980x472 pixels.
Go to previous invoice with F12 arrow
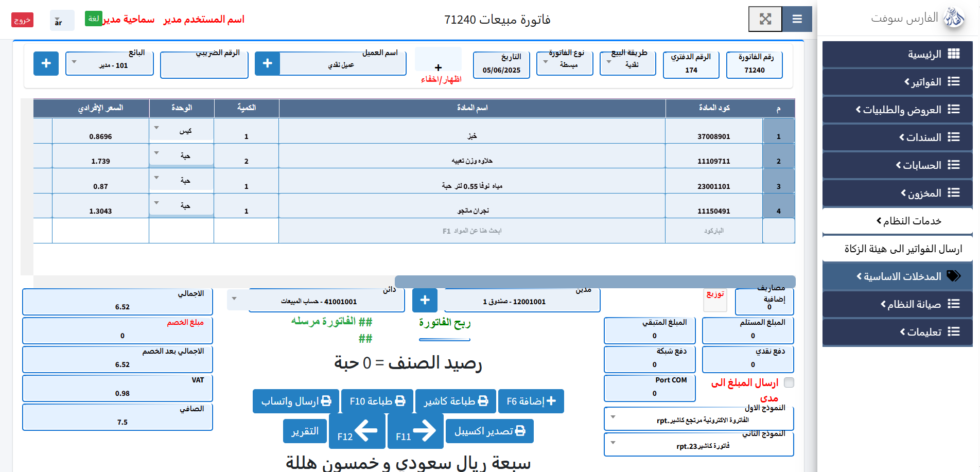[x=357, y=431]
